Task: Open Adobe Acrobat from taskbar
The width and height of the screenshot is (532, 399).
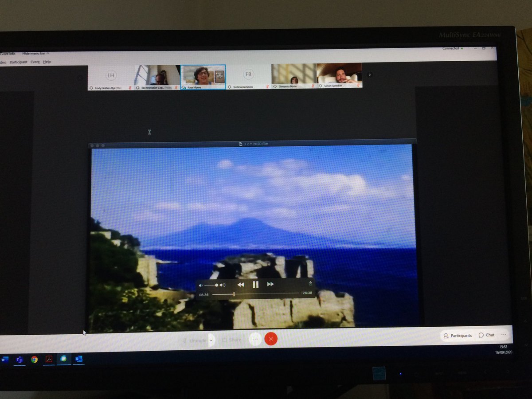Action: coord(49,359)
